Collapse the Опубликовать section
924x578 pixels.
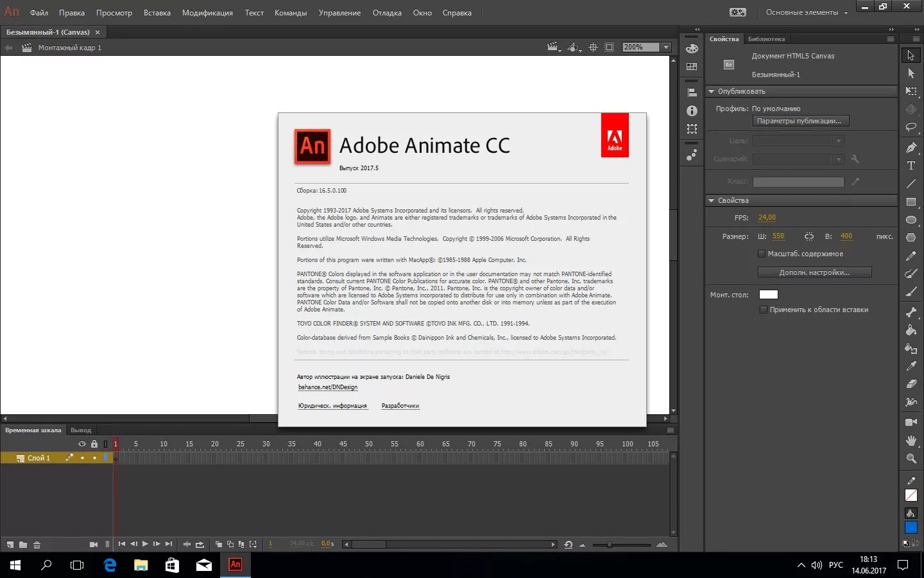pos(711,91)
